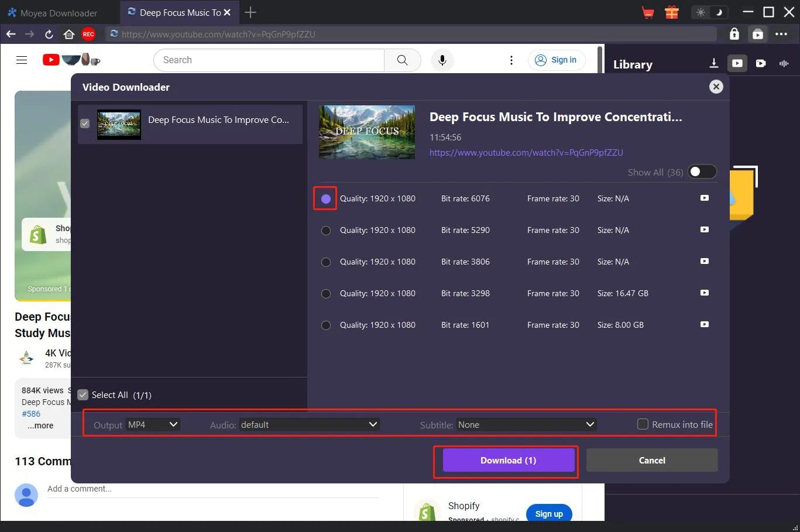800x532 pixels.
Task: Open the Subtitle None dropdown
Action: 526,425
